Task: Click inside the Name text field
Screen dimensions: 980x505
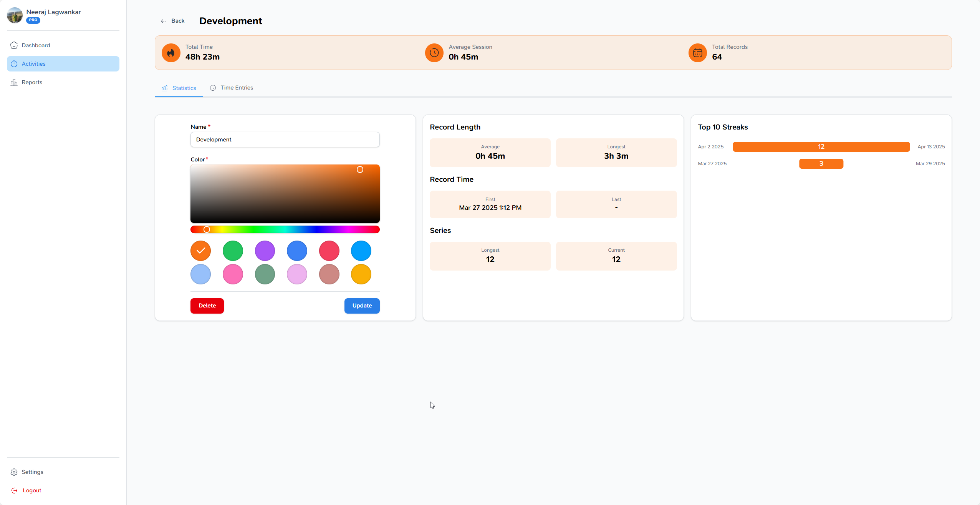Action: tap(284, 139)
